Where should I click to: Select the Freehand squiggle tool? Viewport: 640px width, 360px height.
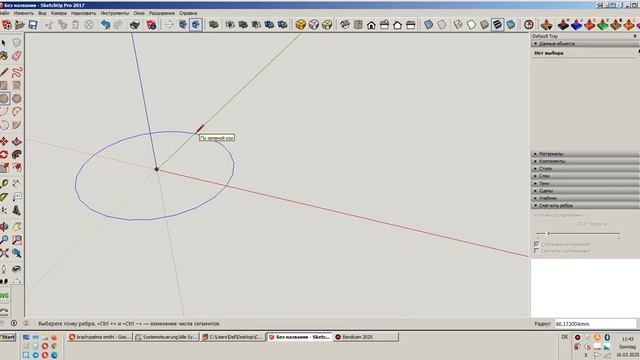[x=17, y=73]
